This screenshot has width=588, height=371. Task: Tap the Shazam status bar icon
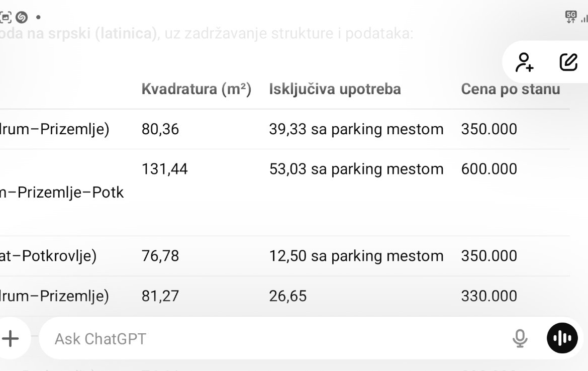click(x=22, y=17)
